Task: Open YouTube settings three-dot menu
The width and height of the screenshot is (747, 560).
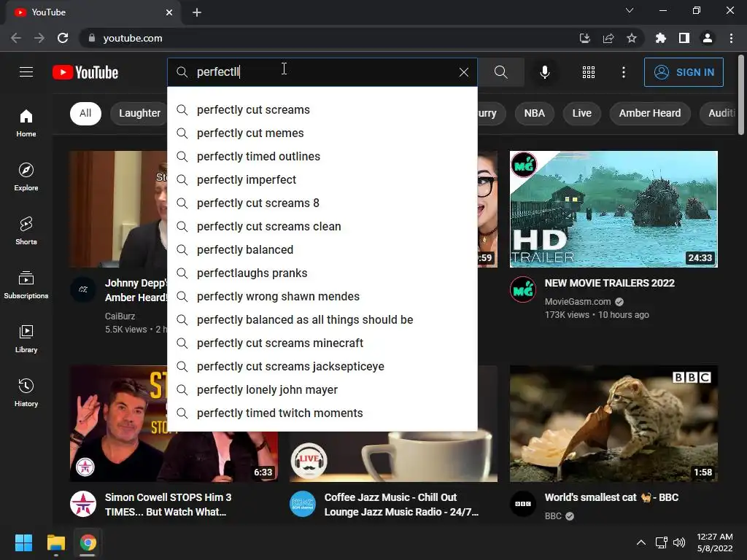Action: click(x=624, y=72)
